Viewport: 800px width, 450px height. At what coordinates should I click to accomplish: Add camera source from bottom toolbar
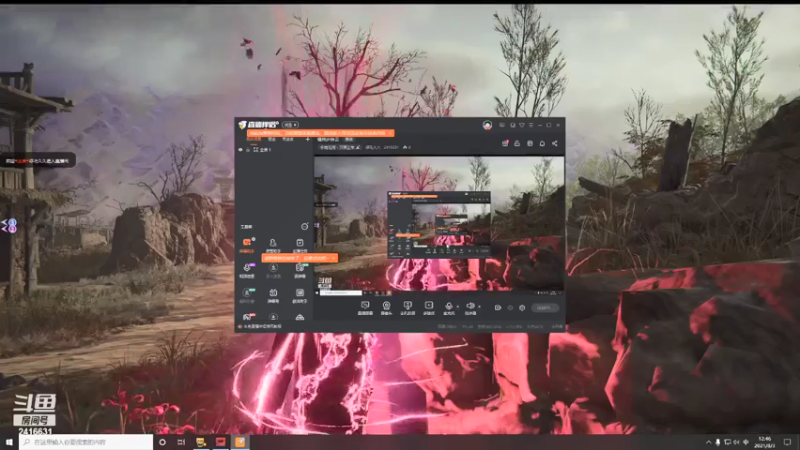pyautogui.click(x=386, y=307)
